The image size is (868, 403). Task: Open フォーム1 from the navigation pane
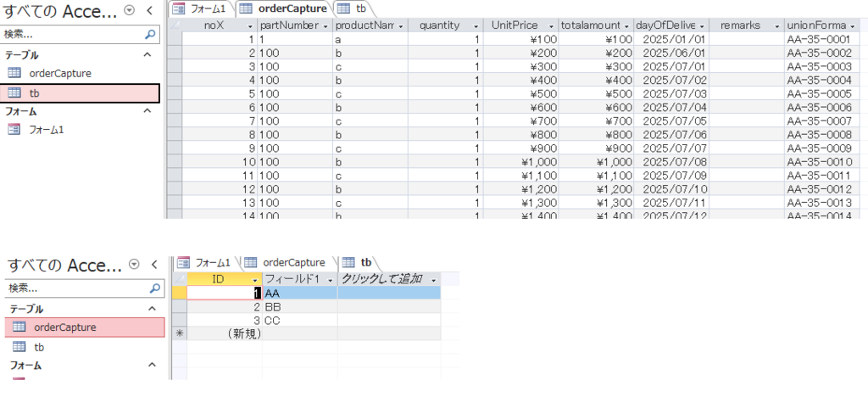46,130
